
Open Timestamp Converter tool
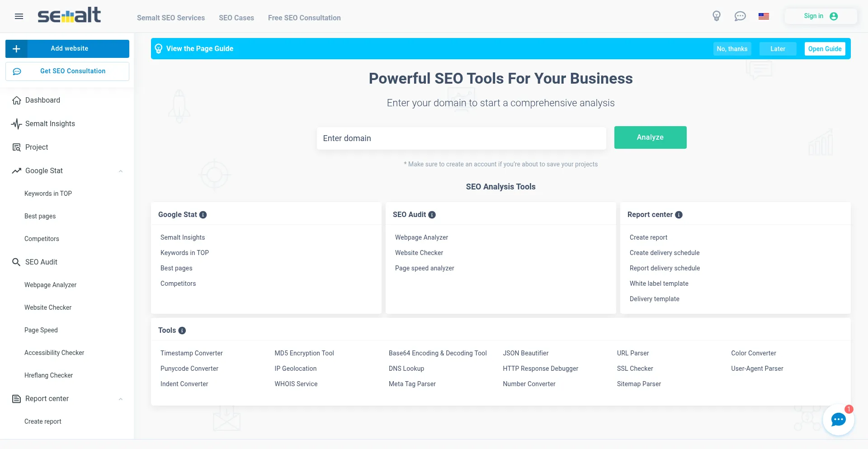click(x=192, y=353)
